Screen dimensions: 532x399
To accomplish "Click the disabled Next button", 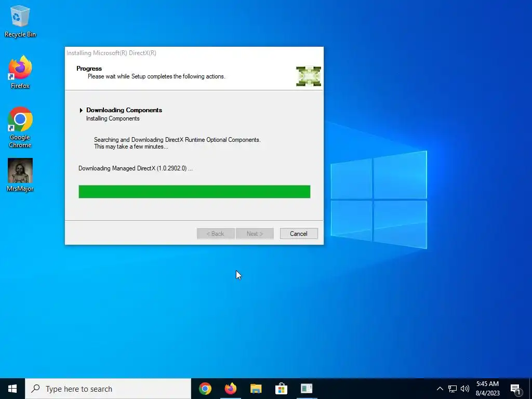I will pos(255,233).
